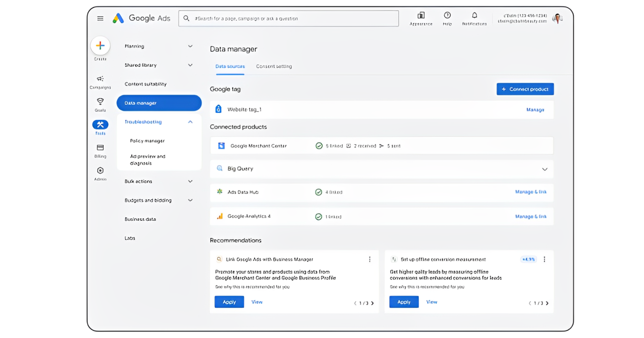Viewport: 644px width, 338px height.
Task: Switch to the Consent setting tab
Action: coord(274,66)
